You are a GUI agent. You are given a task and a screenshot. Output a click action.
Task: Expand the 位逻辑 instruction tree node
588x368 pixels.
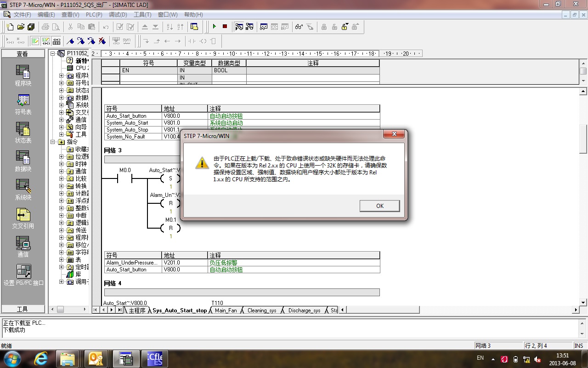tap(62, 156)
